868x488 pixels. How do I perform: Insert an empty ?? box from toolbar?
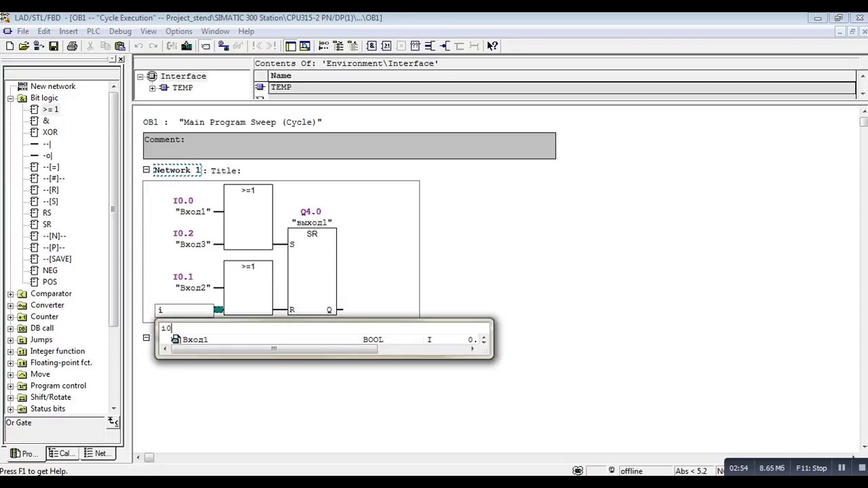(x=415, y=46)
